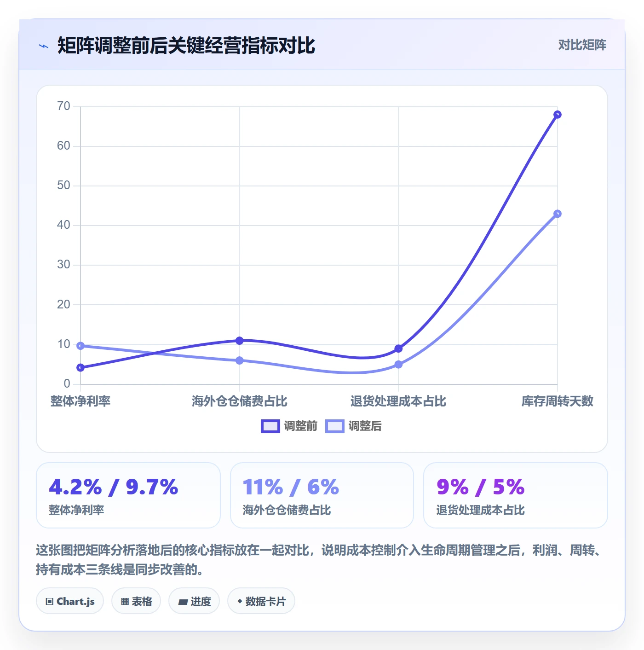Click the lightning bolt icon beside the title
Viewport: 644px width, 650px height.
44,46
